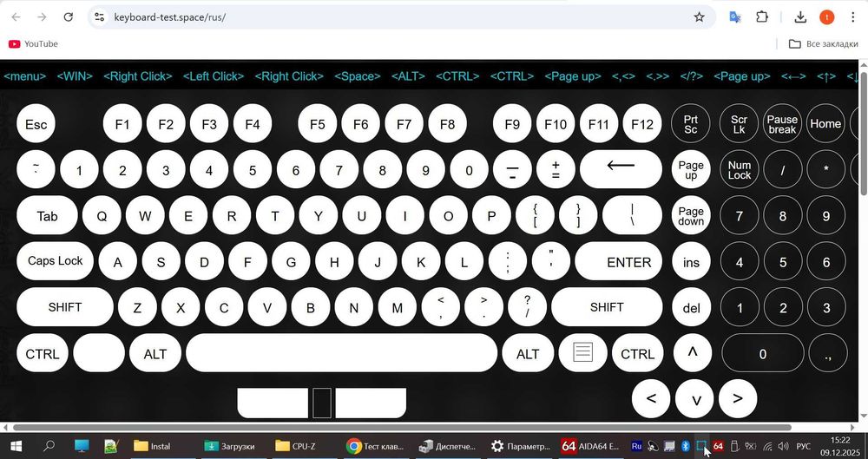Viewport: 868px width, 459px height.
Task: Open the volume tray icon
Action: click(x=783, y=446)
